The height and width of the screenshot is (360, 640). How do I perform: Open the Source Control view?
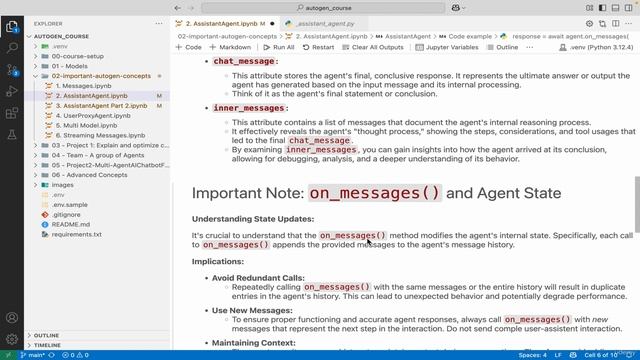click(x=12, y=70)
